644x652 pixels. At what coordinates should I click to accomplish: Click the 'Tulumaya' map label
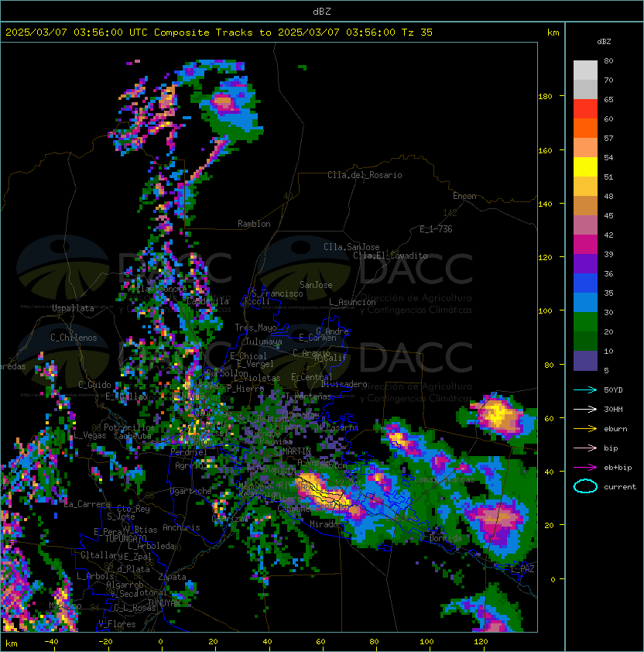tap(264, 341)
